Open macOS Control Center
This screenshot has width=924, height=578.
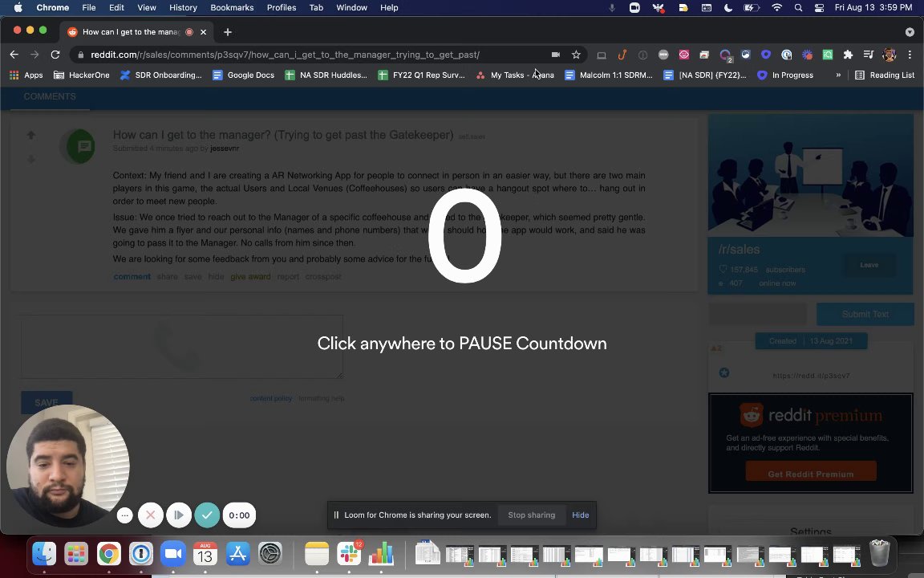(x=819, y=8)
